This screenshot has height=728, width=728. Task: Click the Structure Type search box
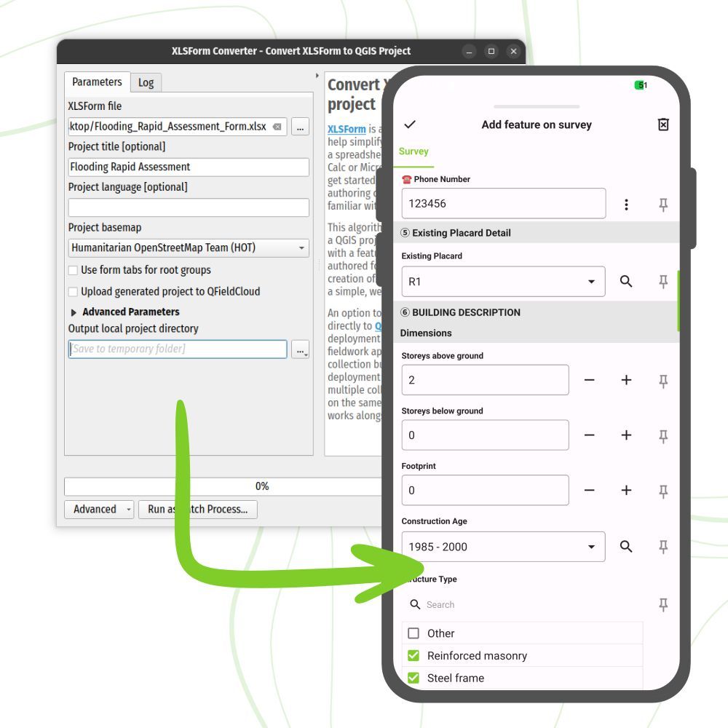(x=522, y=604)
